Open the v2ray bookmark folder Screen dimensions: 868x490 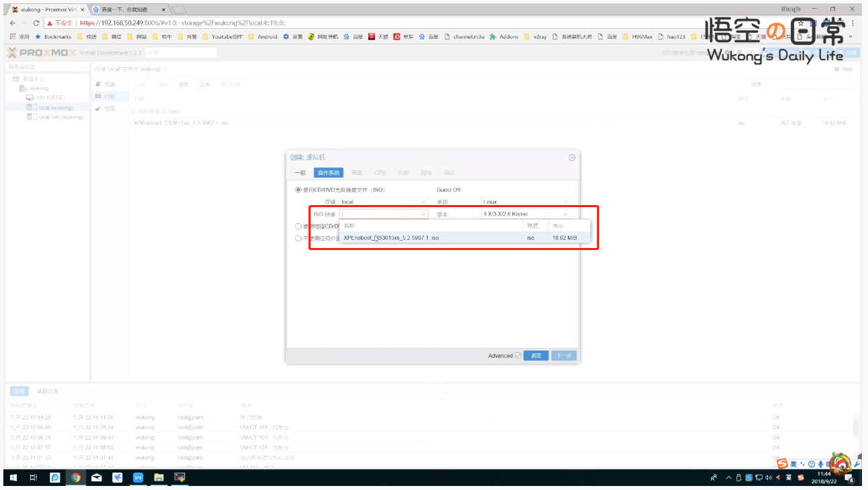(x=536, y=37)
